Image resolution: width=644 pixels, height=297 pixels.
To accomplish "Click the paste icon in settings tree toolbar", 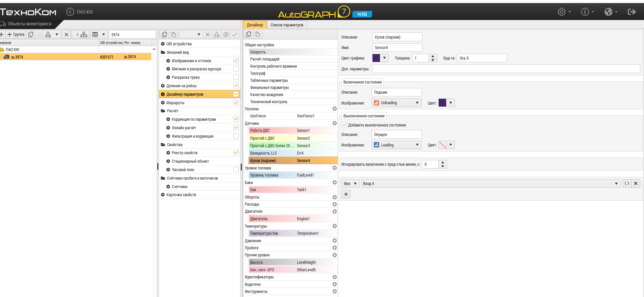I will coord(174,35).
